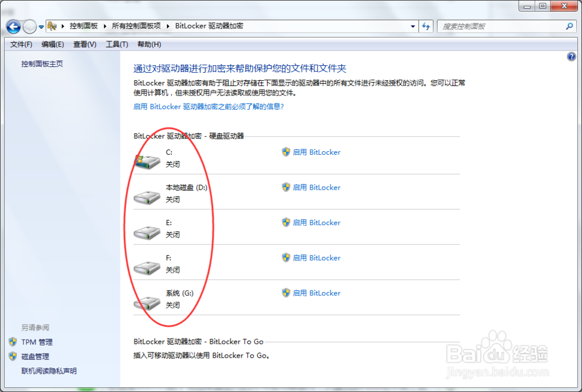Viewport: 582px width, 392px height.
Task: Go to 控制面板主页 link
Action: click(x=42, y=64)
